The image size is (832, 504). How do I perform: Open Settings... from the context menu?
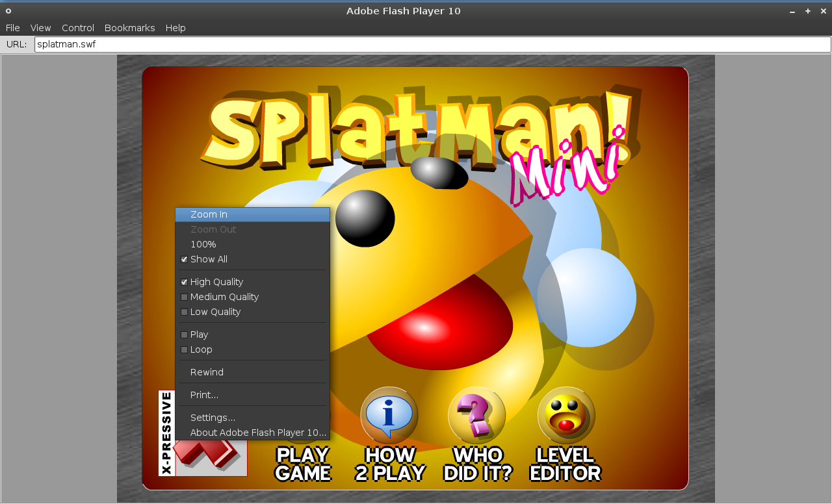tap(252, 418)
